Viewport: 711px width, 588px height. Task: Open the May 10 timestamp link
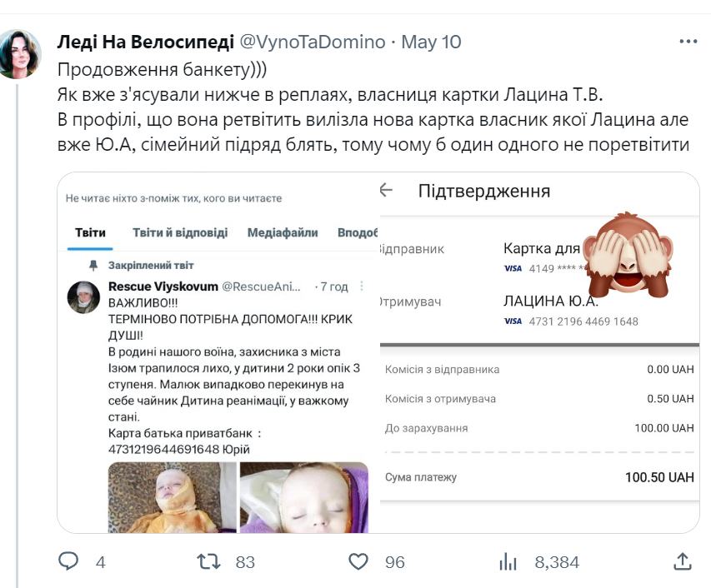[431, 42]
